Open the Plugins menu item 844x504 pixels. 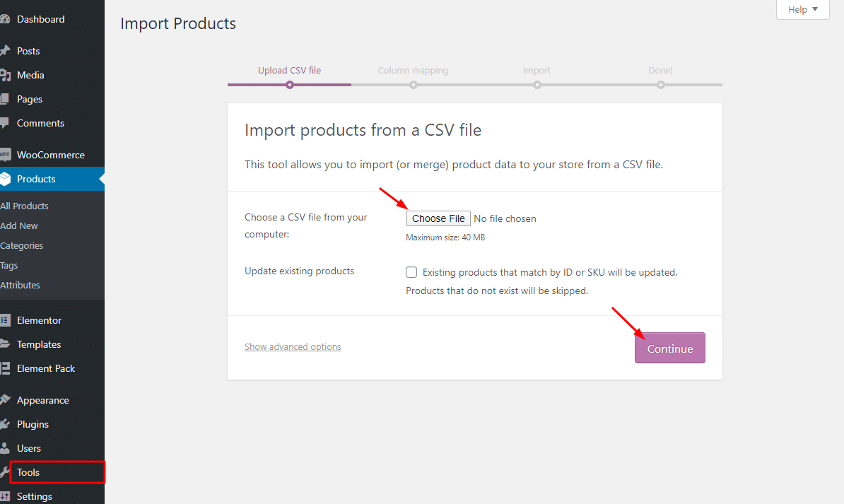(x=33, y=424)
